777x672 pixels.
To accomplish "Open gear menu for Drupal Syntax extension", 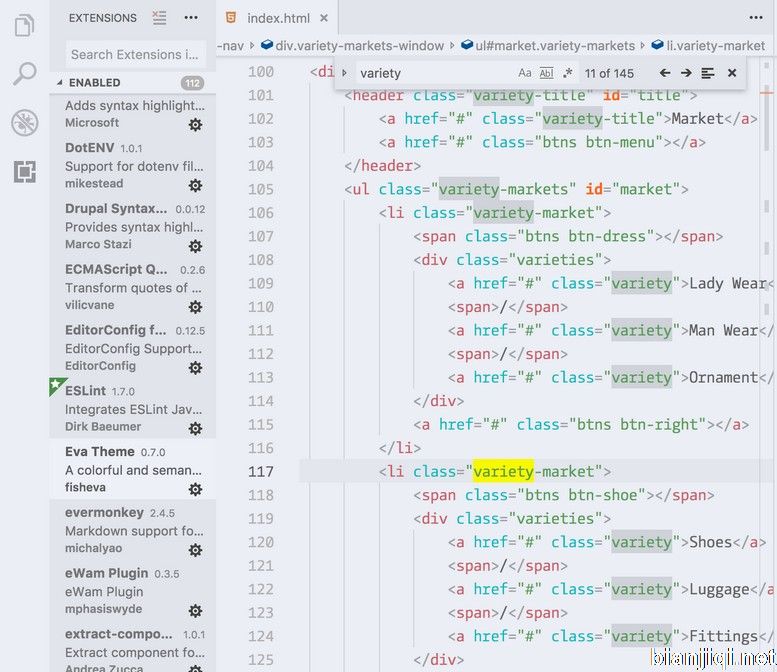I will click(x=195, y=246).
